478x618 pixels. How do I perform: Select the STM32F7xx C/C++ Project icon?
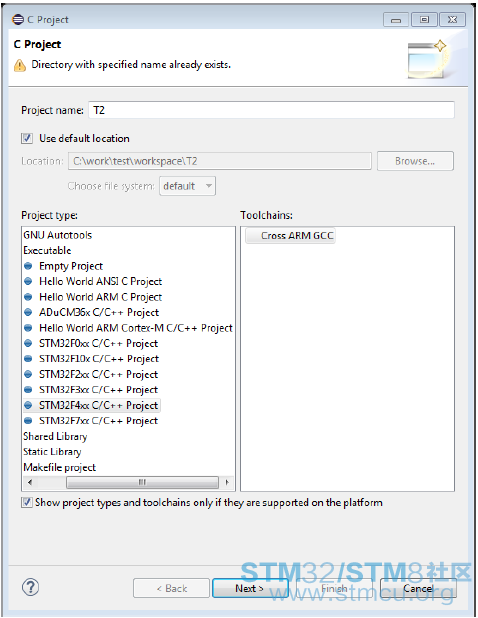tap(28, 421)
